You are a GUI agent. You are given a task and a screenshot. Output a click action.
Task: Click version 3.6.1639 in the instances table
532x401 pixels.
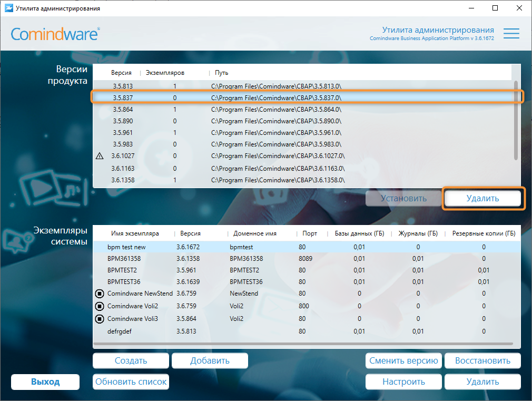188,281
